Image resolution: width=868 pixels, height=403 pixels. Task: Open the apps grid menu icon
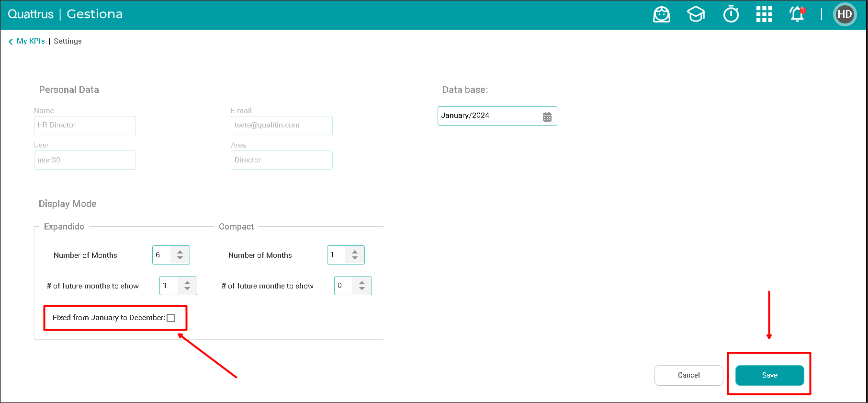coord(764,14)
